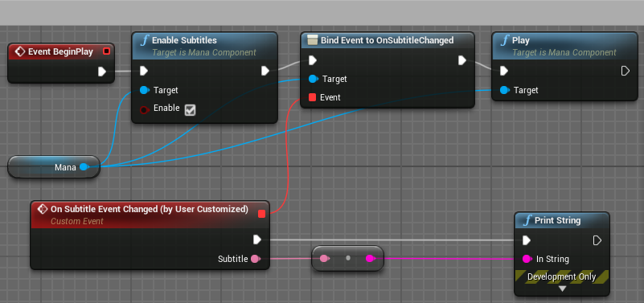Click the exec output pin of Event BeginPlay
The image size is (644, 303).
point(102,72)
